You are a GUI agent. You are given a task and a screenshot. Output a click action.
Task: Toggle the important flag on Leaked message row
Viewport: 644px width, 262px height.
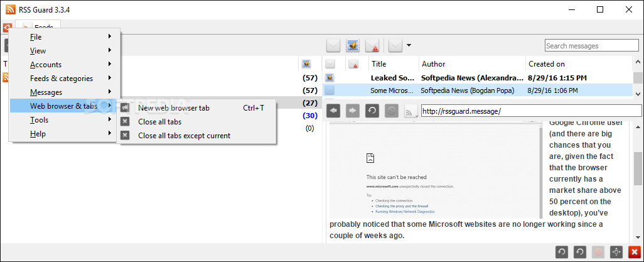tap(353, 78)
